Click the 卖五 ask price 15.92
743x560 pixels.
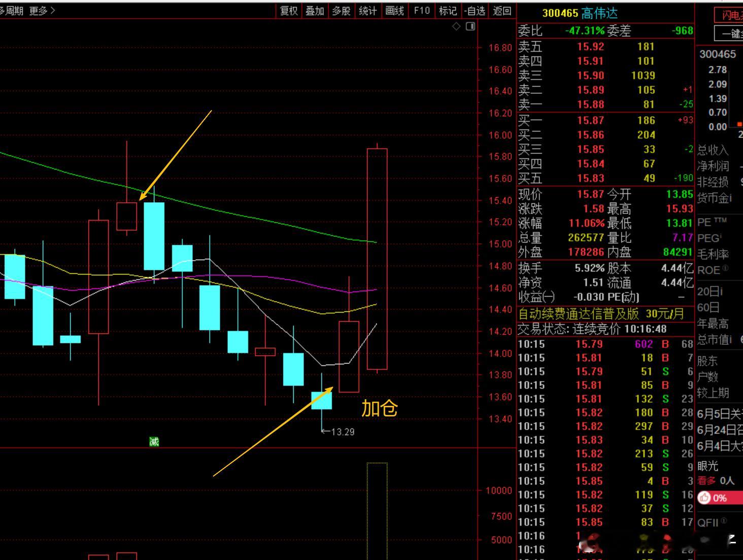(x=590, y=47)
